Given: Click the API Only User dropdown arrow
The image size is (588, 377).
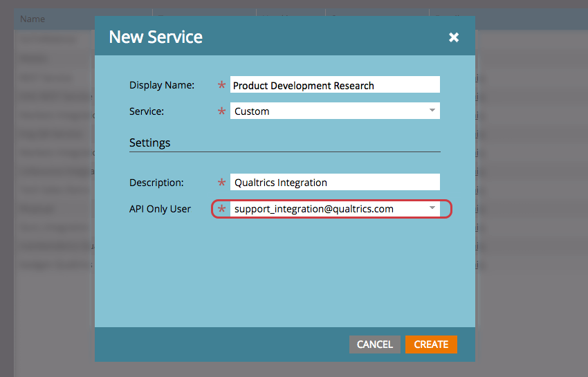Looking at the screenshot, I should (432, 208).
